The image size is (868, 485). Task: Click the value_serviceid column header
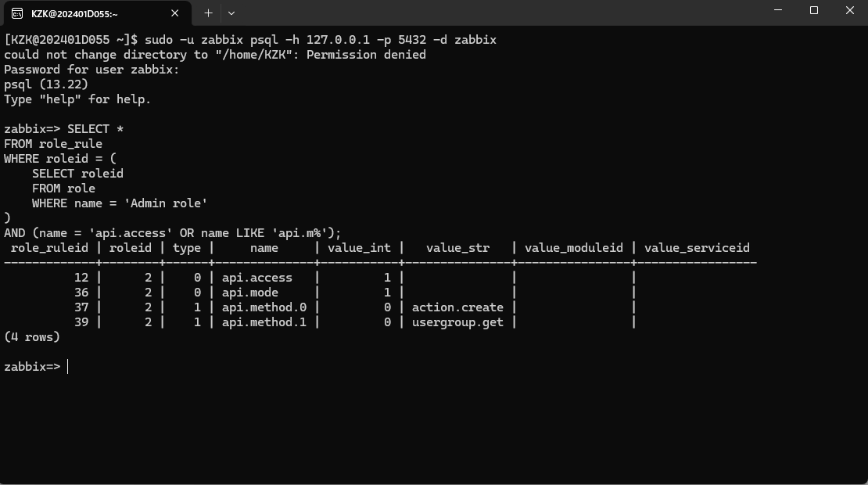tap(697, 248)
